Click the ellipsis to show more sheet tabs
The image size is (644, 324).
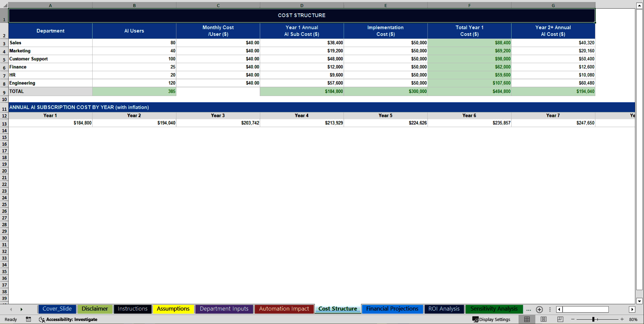click(x=529, y=310)
